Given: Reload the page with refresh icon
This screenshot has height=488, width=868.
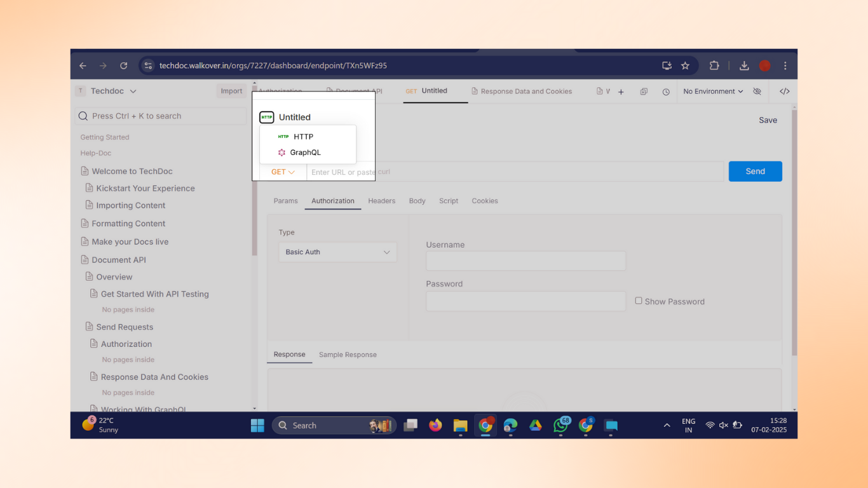Looking at the screenshot, I should click(x=124, y=65).
